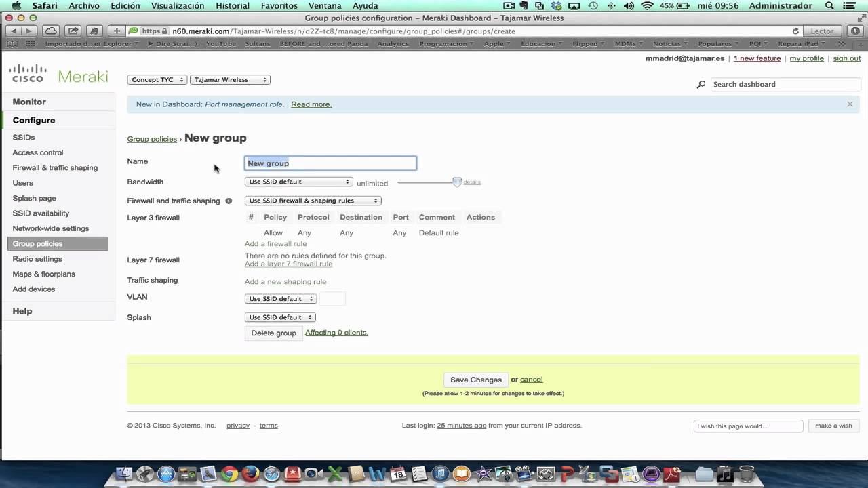Open the Archivo menu

point(84,5)
